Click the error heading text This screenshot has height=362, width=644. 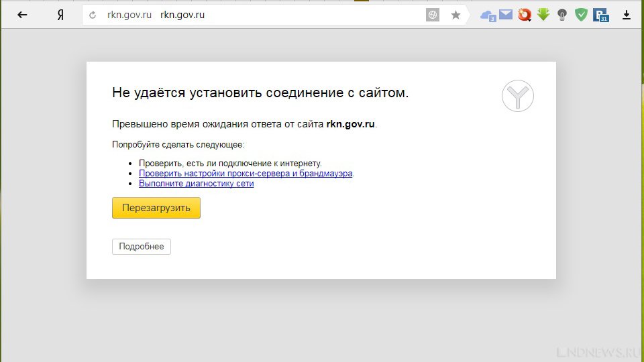pos(260,93)
